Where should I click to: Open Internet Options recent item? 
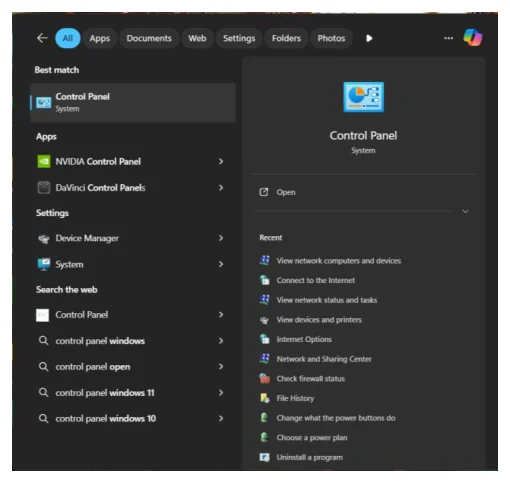304,339
